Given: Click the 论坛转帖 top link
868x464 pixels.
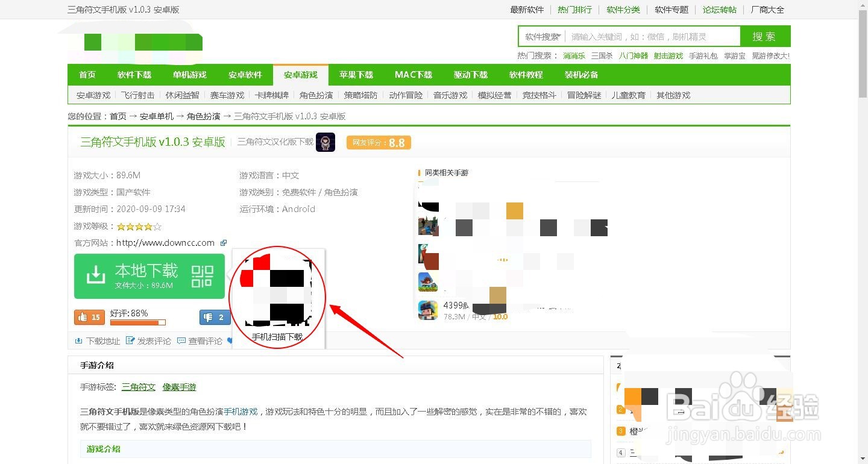Looking at the screenshot, I should tap(720, 10).
